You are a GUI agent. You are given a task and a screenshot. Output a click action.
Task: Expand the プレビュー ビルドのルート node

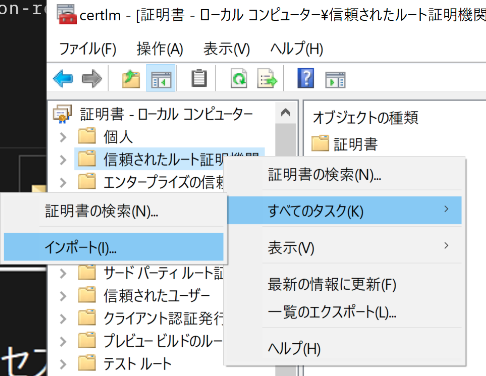tap(63, 341)
